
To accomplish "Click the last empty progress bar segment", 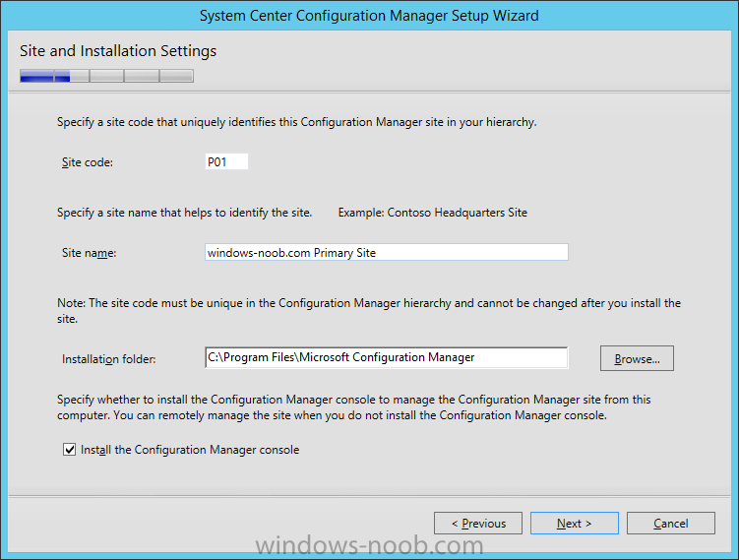I will point(176,76).
